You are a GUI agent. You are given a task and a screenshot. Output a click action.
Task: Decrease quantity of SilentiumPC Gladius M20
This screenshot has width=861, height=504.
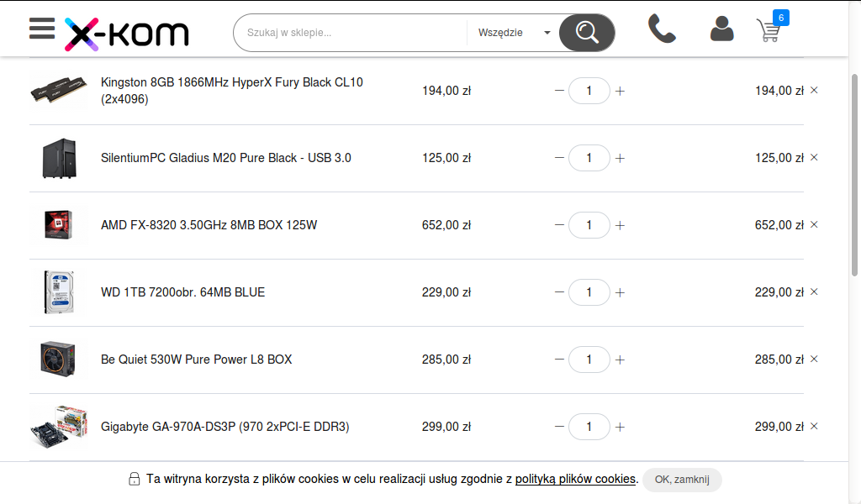pyautogui.click(x=559, y=158)
